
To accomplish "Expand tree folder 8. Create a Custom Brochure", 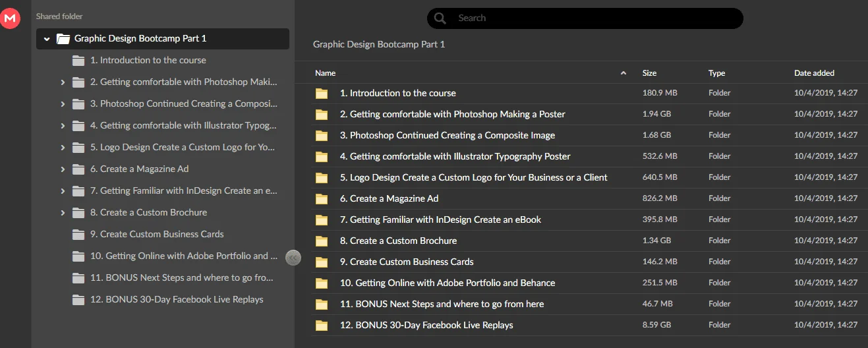I will click(x=63, y=213).
